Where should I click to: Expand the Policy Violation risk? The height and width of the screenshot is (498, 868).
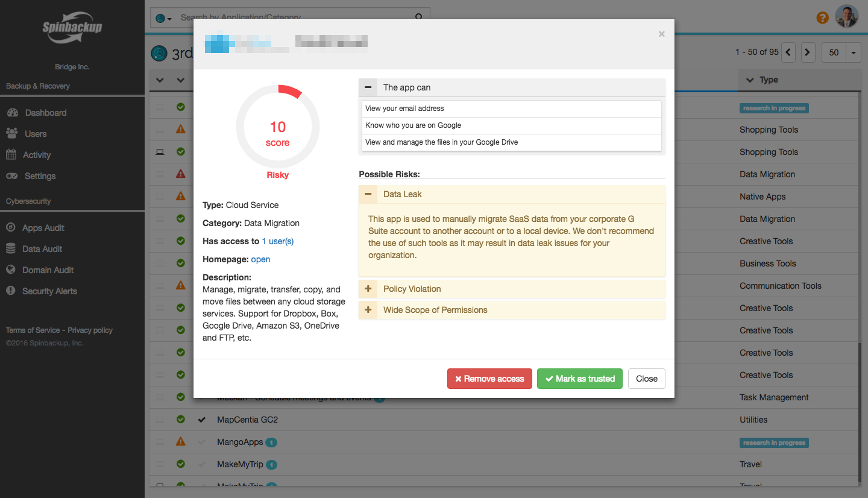(x=368, y=289)
